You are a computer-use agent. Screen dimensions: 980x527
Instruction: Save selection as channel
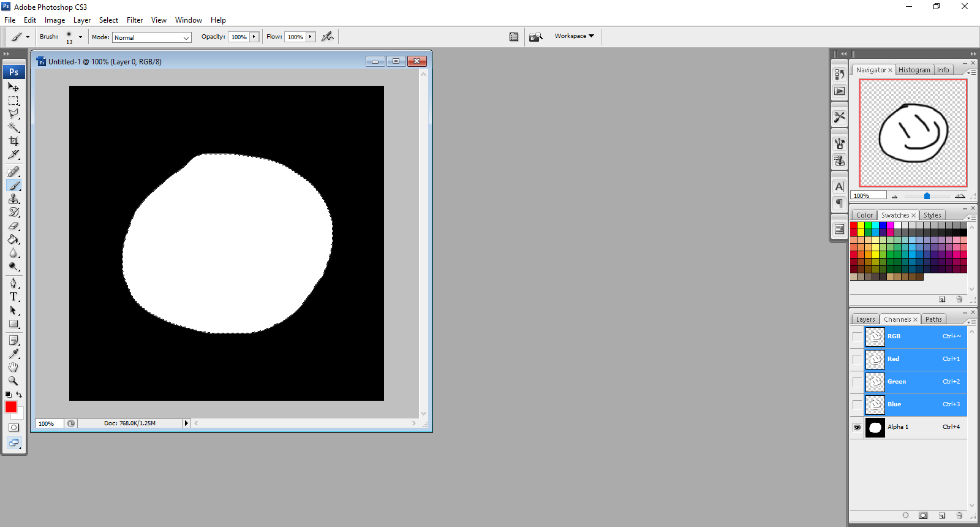(923, 515)
